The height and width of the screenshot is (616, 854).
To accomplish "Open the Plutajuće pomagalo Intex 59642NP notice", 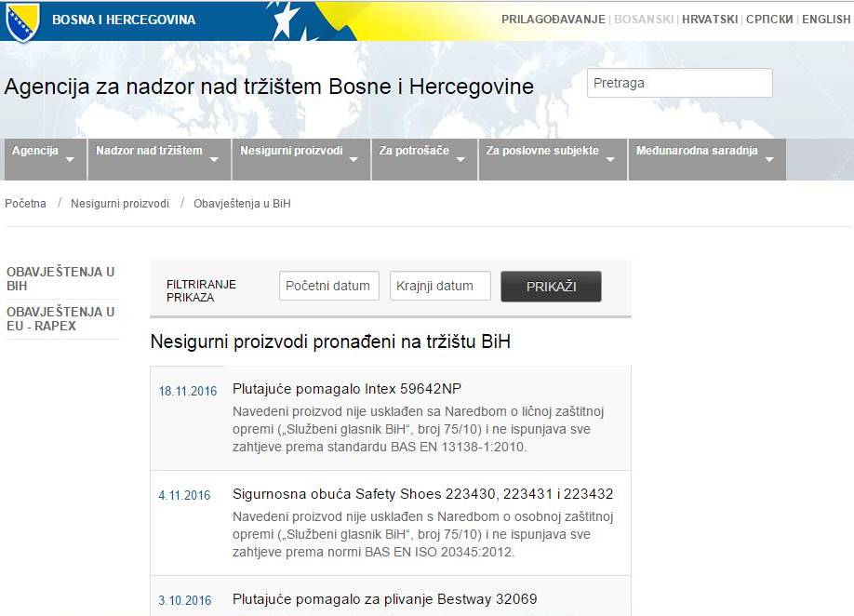I will [346, 389].
